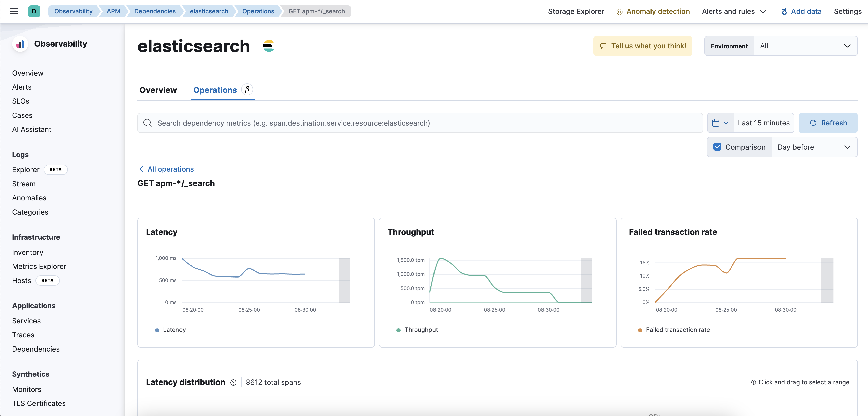Click the speech bubble feedback icon
The image size is (868, 416).
point(603,46)
